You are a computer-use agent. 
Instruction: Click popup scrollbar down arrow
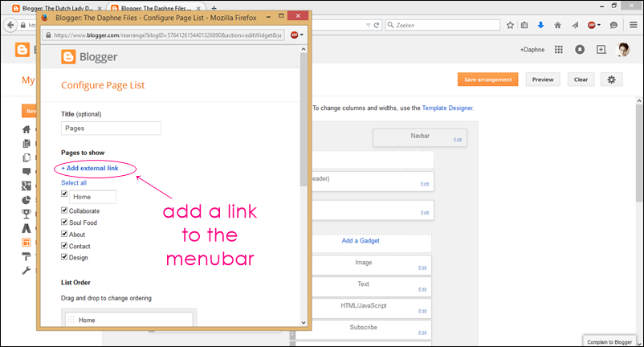click(304, 323)
